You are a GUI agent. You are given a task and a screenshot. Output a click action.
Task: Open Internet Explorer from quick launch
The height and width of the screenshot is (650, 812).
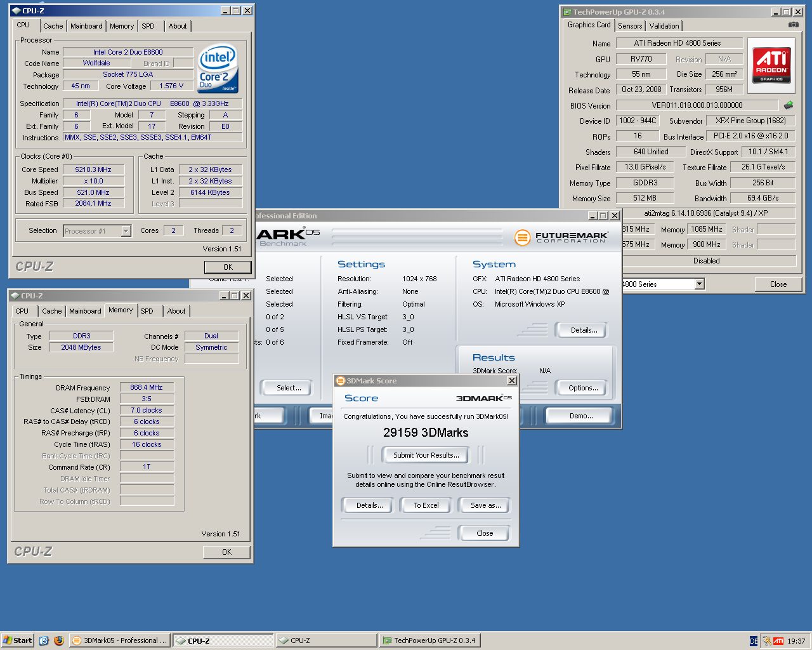[x=44, y=640]
